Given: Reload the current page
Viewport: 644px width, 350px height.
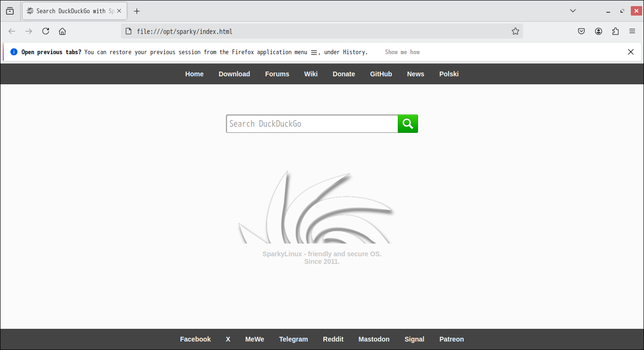Looking at the screenshot, I should pyautogui.click(x=46, y=32).
